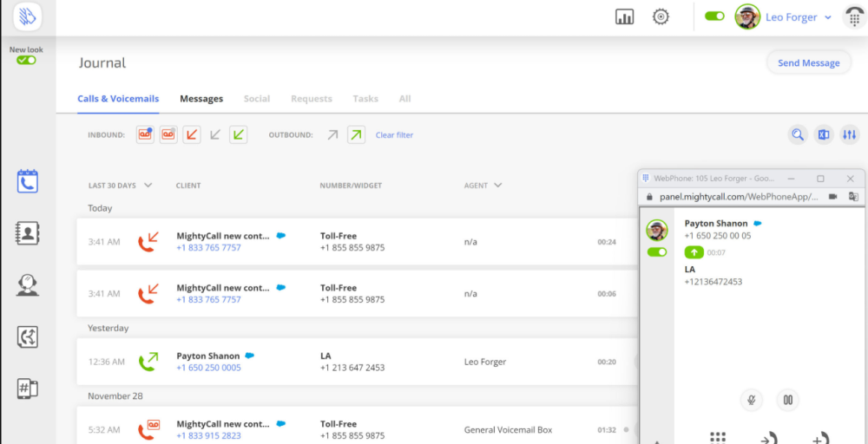This screenshot has width=868, height=444.
Task: Toggle outbound connected calls filter (green arrow)
Action: 356,134
